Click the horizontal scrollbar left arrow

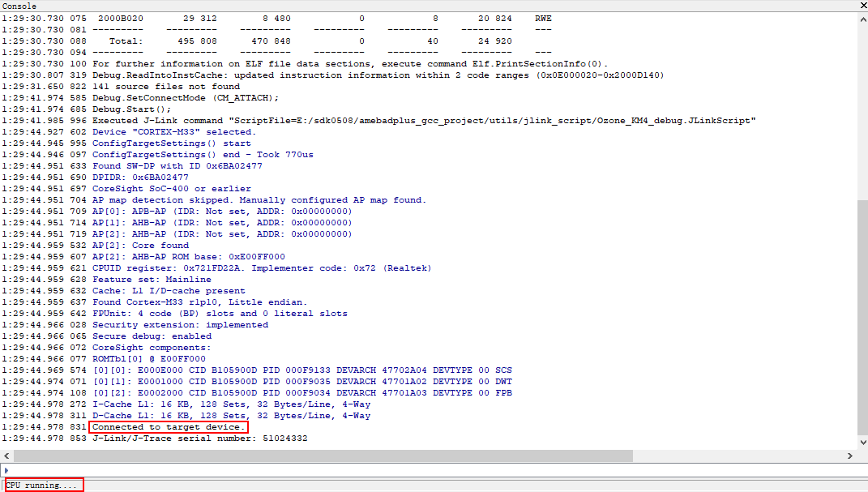(6, 456)
